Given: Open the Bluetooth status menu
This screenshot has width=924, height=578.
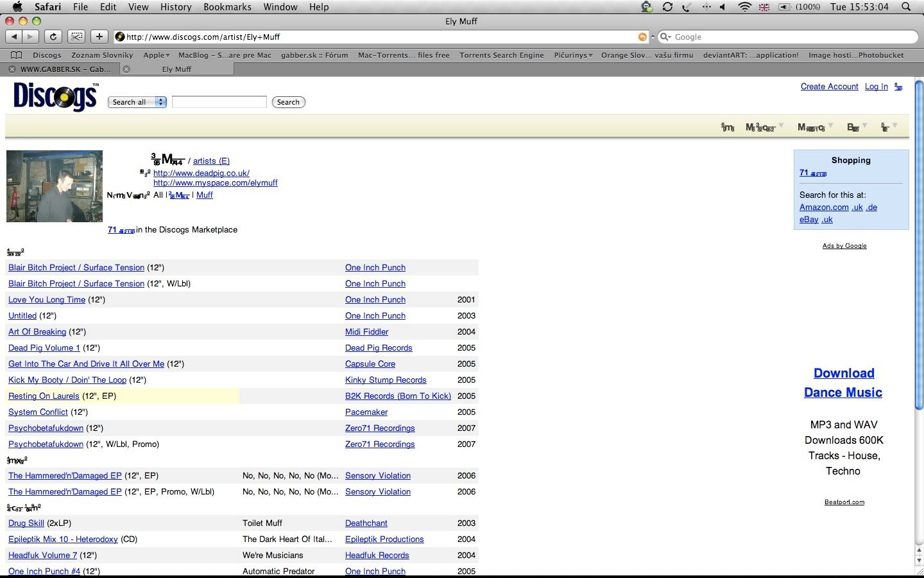Looking at the screenshot, I should click(x=706, y=7).
